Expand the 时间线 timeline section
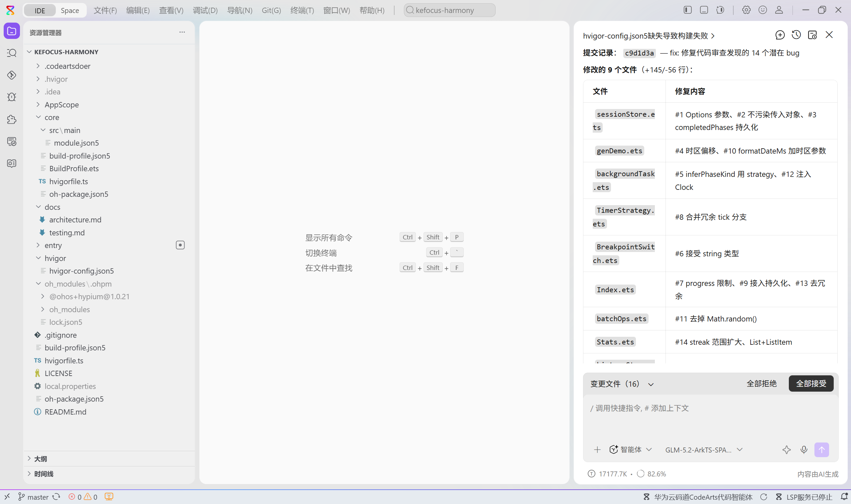Viewport: 851px width, 504px height. 109,474
